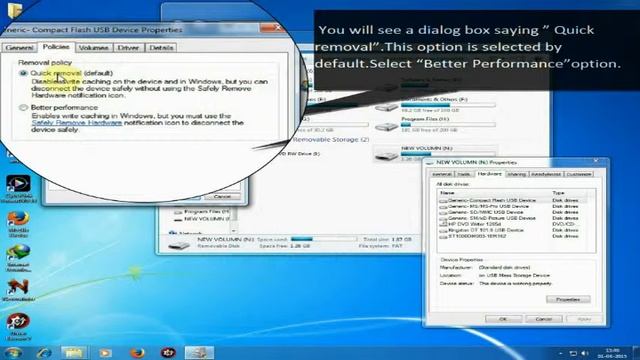The image size is (640, 360).
Task: Click OK in NEW VOLUMN Properties
Action: coord(503,319)
